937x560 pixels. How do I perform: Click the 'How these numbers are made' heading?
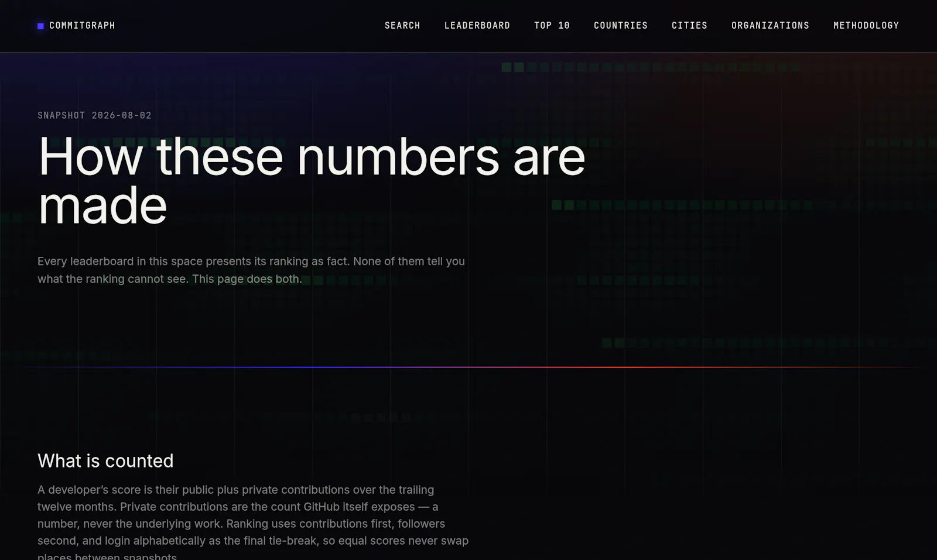pos(312,181)
